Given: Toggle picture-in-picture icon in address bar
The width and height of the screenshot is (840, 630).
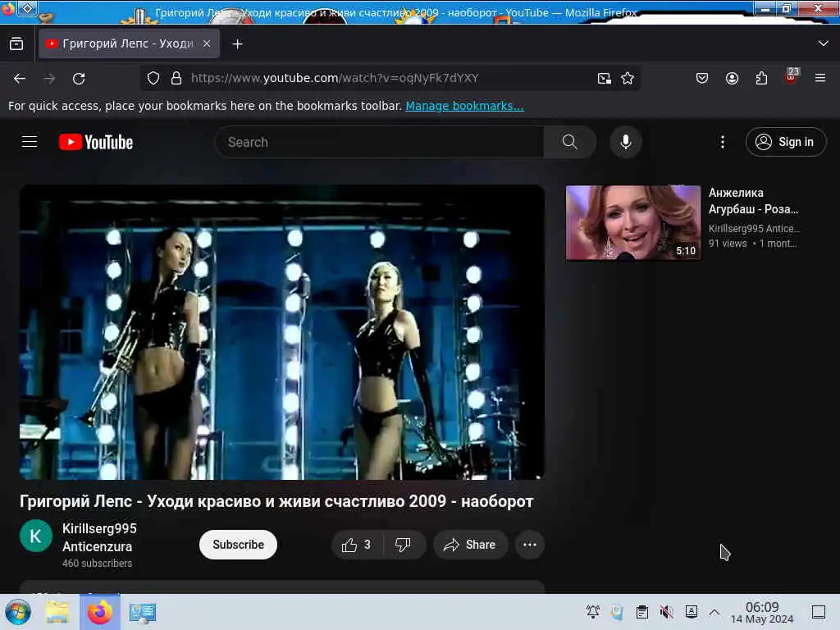Looking at the screenshot, I should (605, 79).
